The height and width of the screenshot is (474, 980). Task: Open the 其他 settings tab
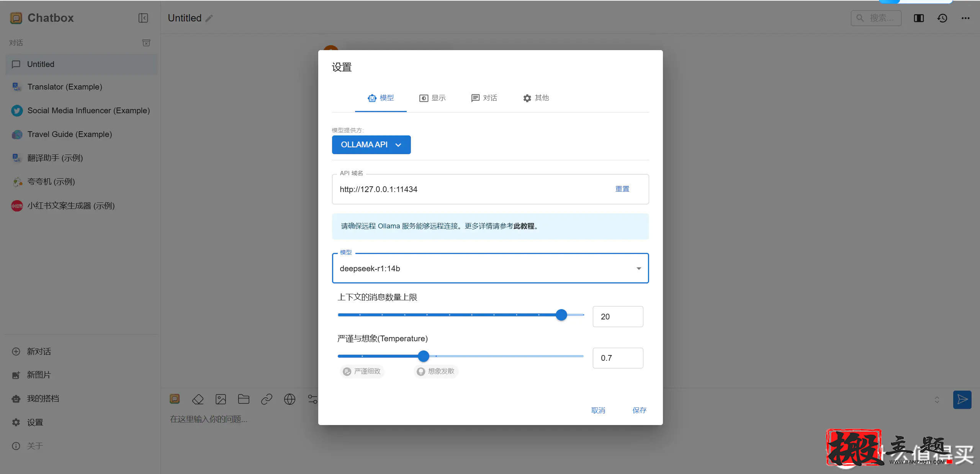535,98
